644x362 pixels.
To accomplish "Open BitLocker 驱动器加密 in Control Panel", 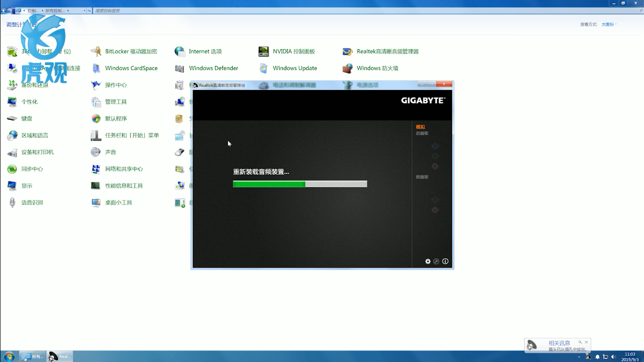I will (124, 51).
